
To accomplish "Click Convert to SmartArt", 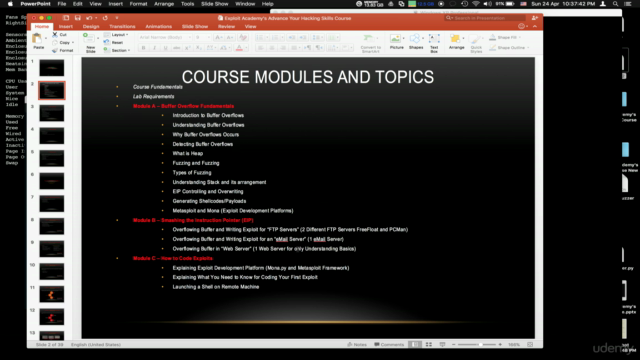I will (371, 43).
